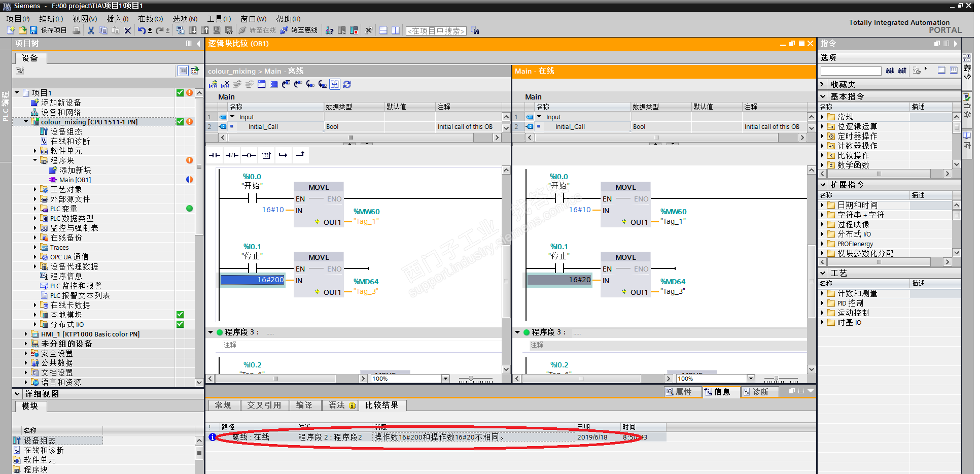Click the undo arrow icon
This screenshot has width=980, height=474.
pos(142,30)
